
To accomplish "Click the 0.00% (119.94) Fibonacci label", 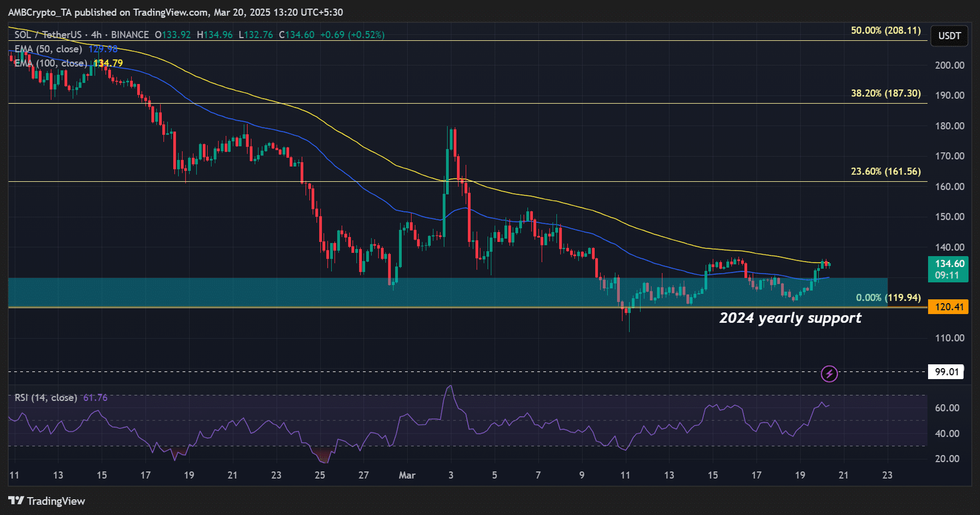I will [x=888, y=298].
